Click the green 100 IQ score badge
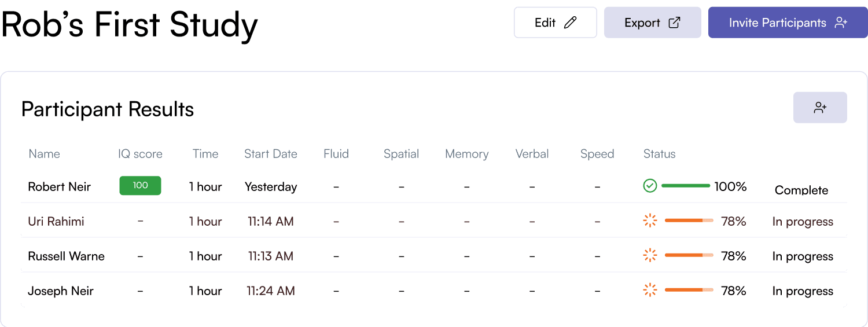Image resolution: width=868 pixels, height=327 pixels. pos(140,186)
